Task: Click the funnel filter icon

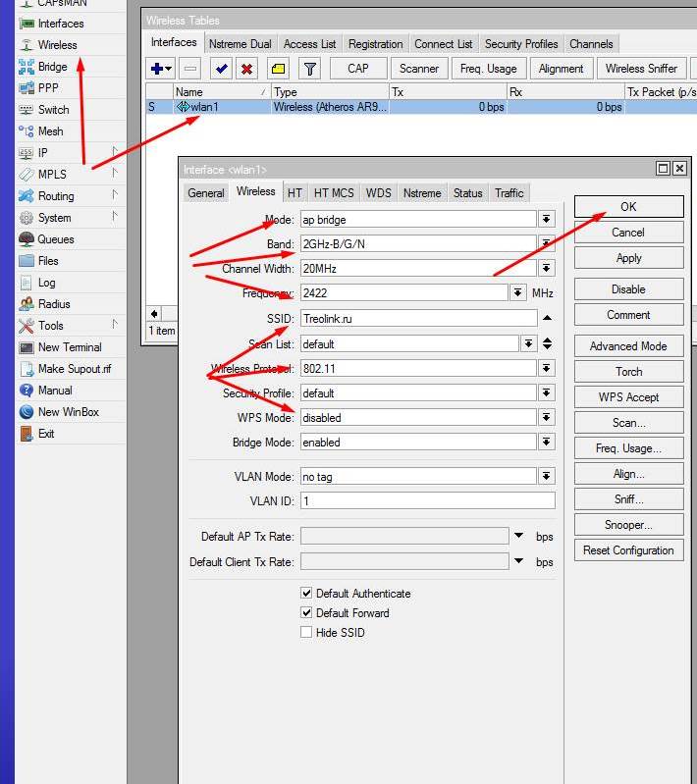Action: click(310, 69)
